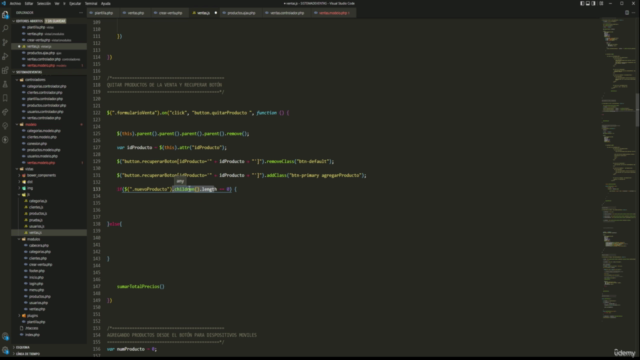Open the Archivo menu
Image resolution: width=640 pixels, height=360 pixels.
[16, 3]
